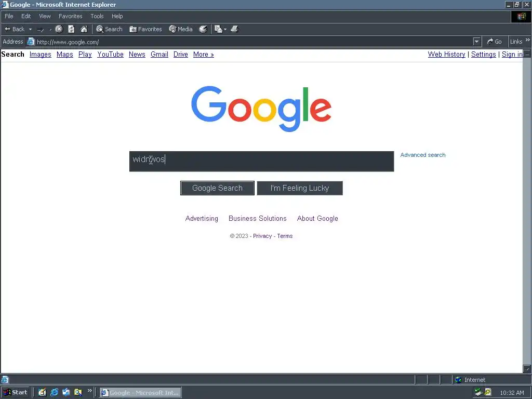Open the Tools menu
The width and height of the screenshot is (532, 399).
click(97, 16)
